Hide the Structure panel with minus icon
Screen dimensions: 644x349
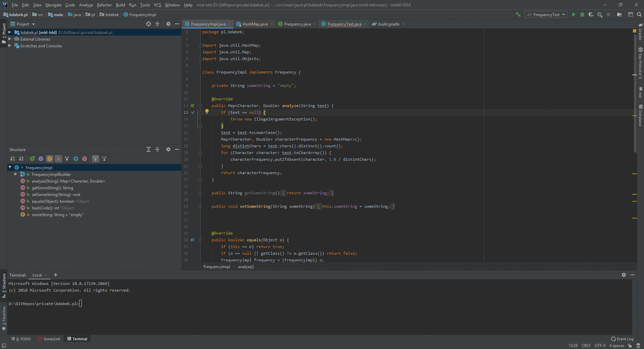pos(177,149)
